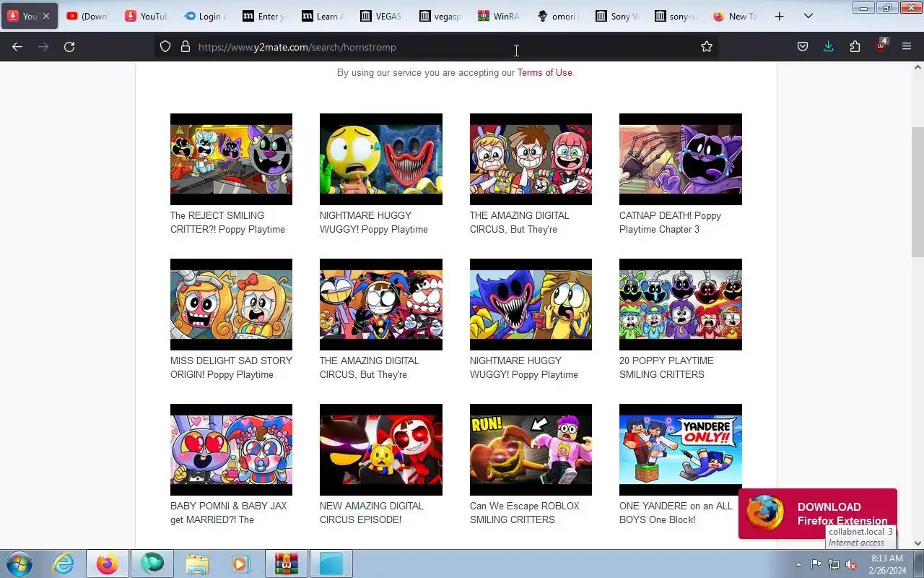Screen dimensions: 924x578
Task: Open WinRAR taskbar icon
Action: click(286, 564)
